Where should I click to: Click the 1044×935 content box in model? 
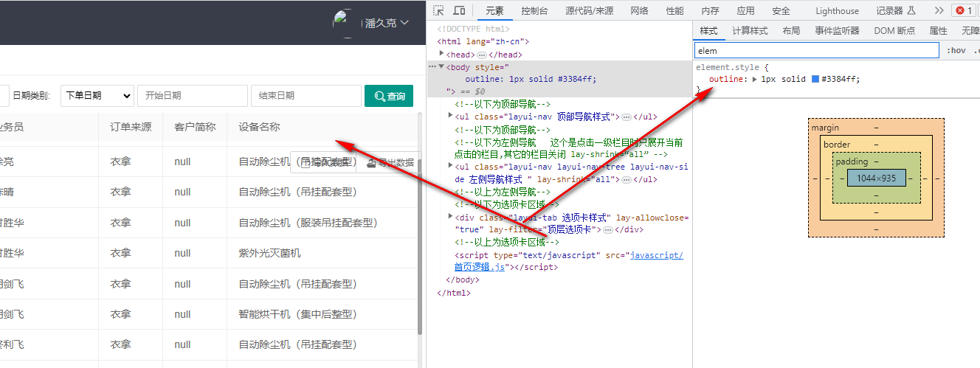click(x=876, y=178)
